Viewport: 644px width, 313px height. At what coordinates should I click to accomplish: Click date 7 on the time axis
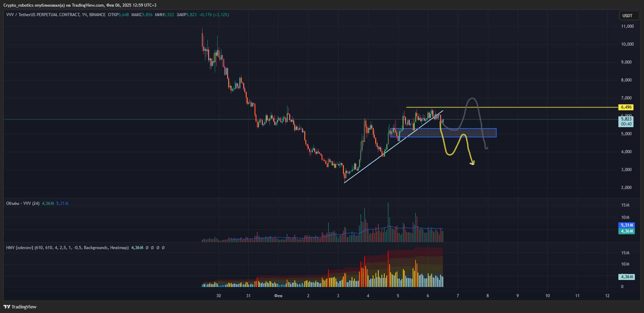point(458,296)
